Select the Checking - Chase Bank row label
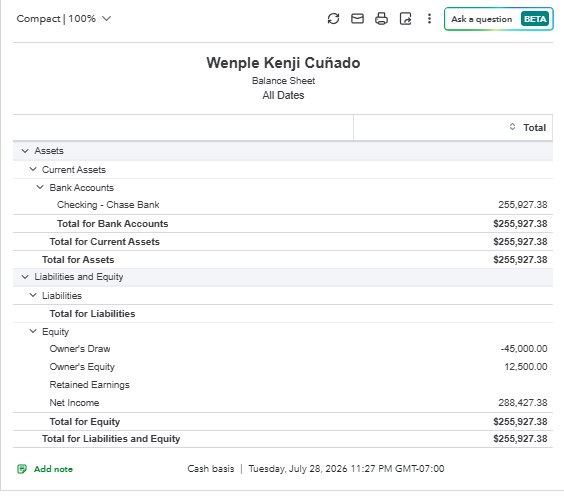This screenshot has height=498, width=564. [x=108, y=205]
